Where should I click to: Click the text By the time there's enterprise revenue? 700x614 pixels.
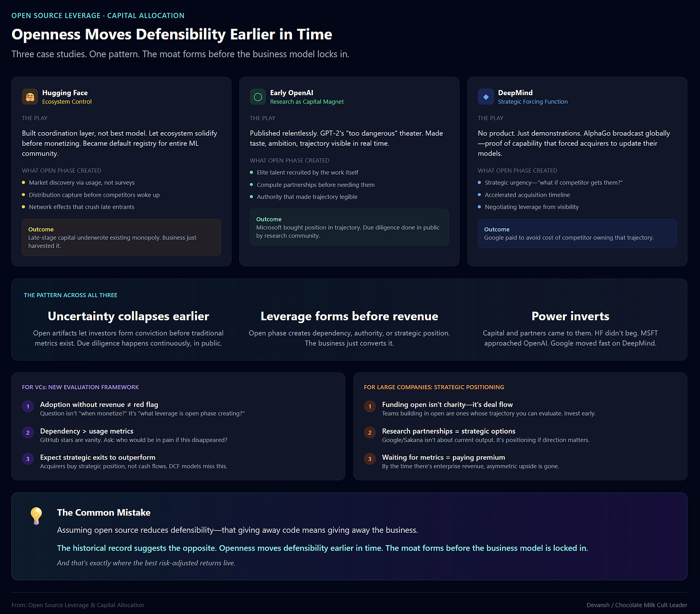(x=471, y=466)
